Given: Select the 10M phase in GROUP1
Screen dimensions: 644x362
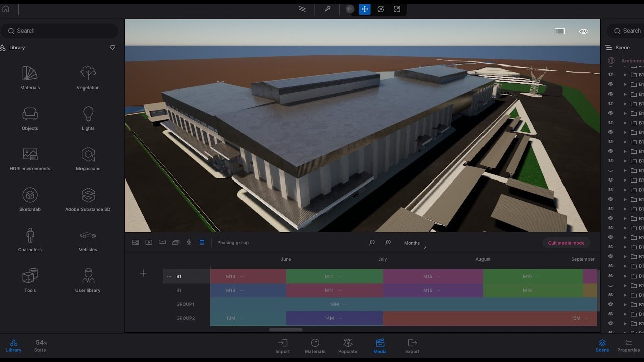Looking at the screenshot, I should click(x=404, y=304).
